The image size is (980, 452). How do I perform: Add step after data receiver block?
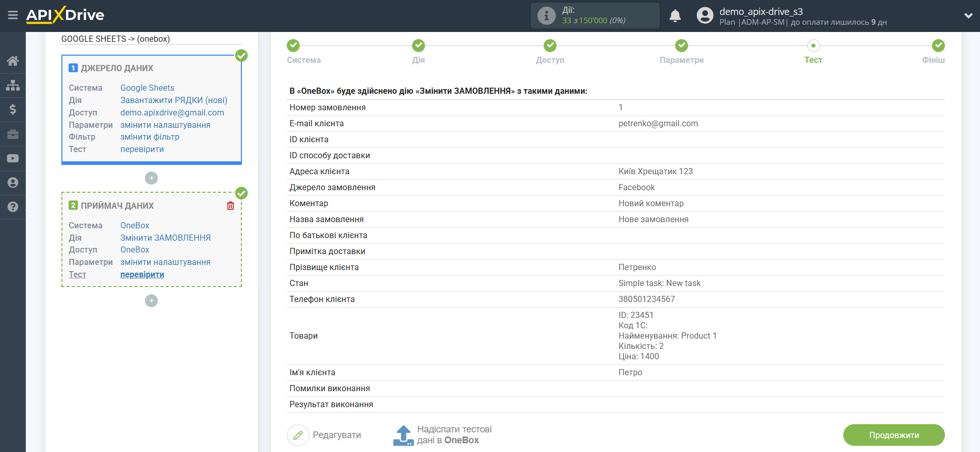pos(151,300)
